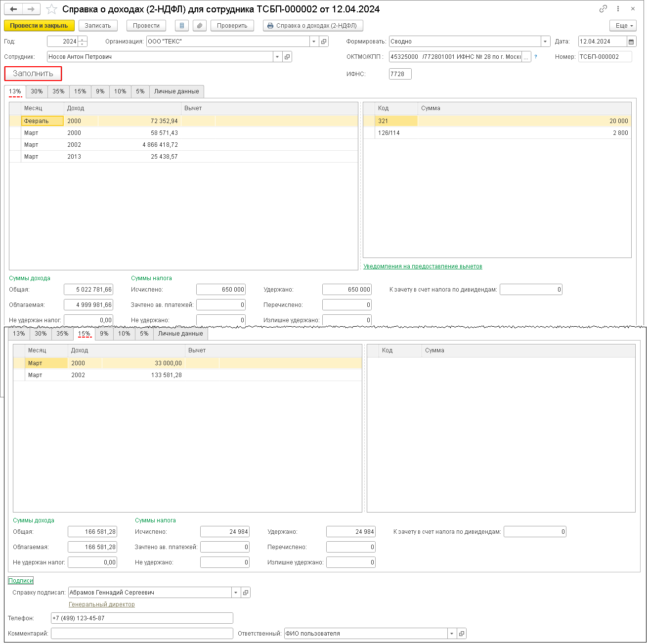Click the Провести button
Viewport: 647px width, 644px height.
tap(146, 26)
